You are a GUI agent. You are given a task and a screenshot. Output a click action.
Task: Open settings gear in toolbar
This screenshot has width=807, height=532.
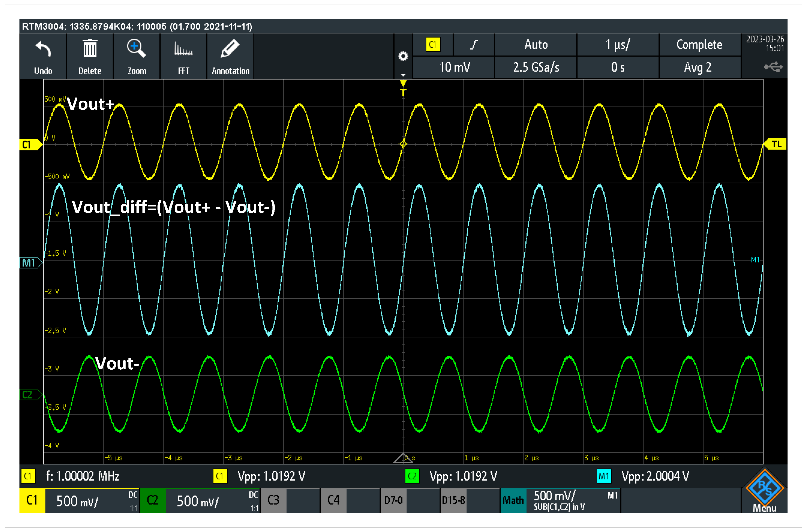403,56
